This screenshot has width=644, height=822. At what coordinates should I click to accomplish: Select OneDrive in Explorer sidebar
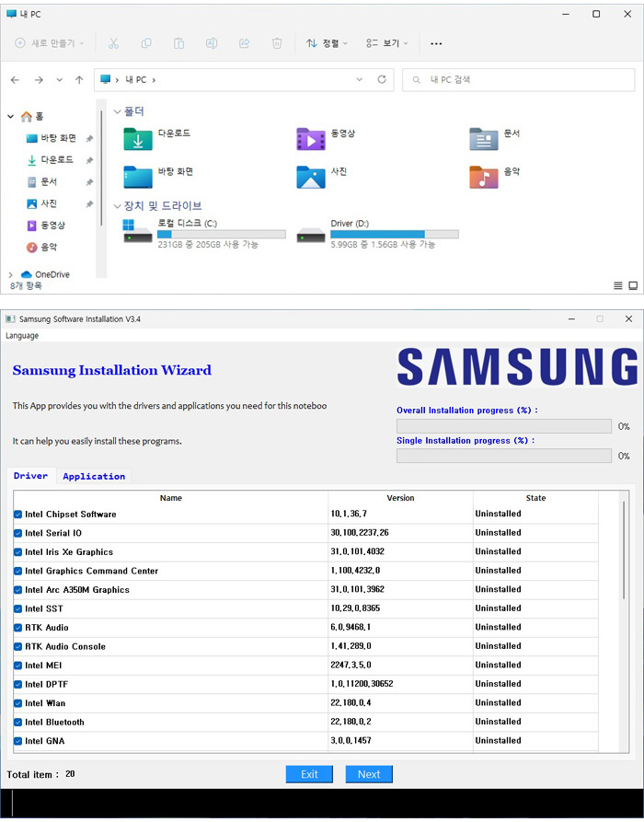(46, 274)
